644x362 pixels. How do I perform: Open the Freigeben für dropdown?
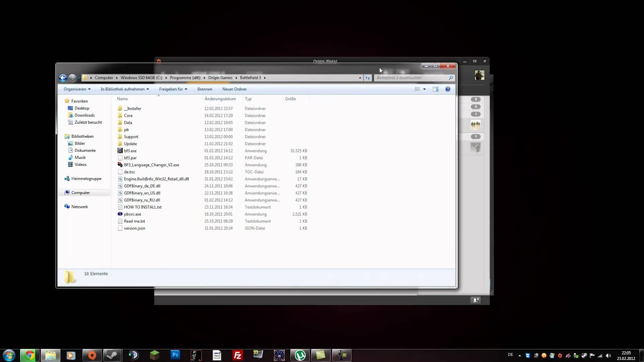point(173,89)
